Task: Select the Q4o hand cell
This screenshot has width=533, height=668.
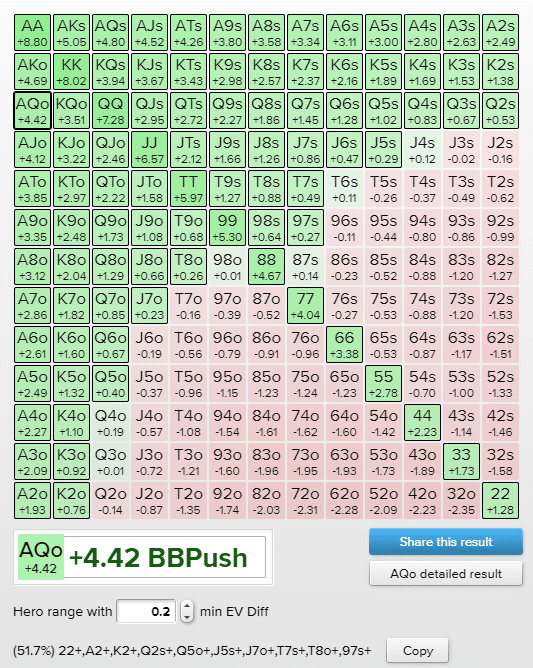Action: 110,423
